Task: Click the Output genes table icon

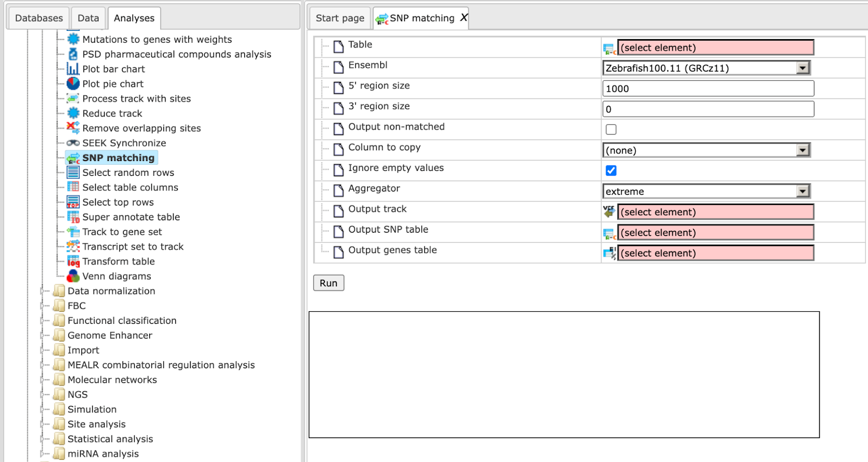Action: [609, 253]
